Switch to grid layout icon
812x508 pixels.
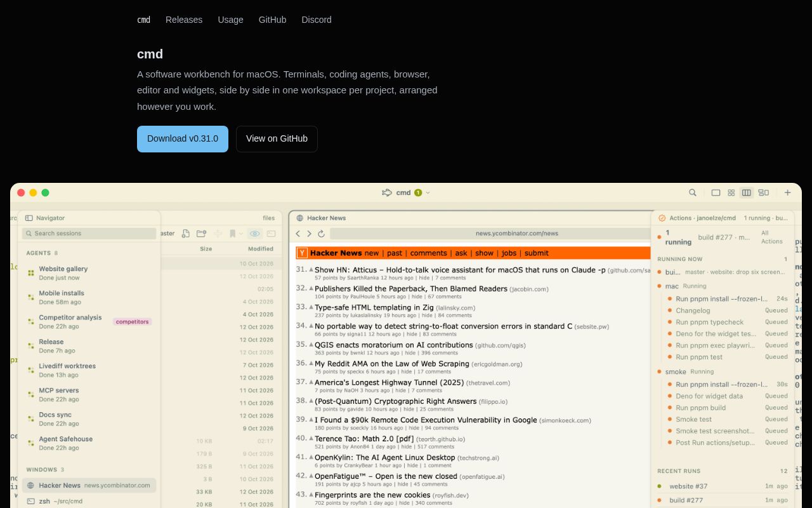(731, 192)
